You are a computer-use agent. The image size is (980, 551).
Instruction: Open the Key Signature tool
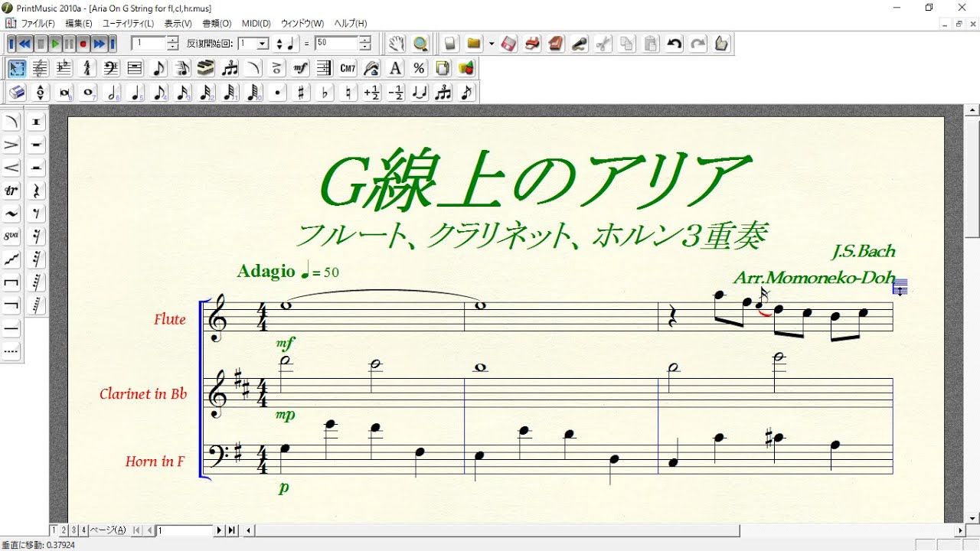[64, 69]
